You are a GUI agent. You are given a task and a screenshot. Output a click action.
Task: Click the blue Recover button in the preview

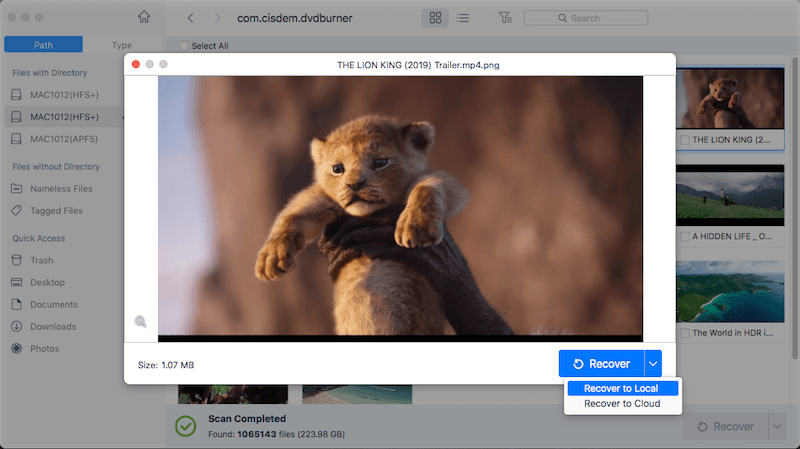(x=601, y=364)
